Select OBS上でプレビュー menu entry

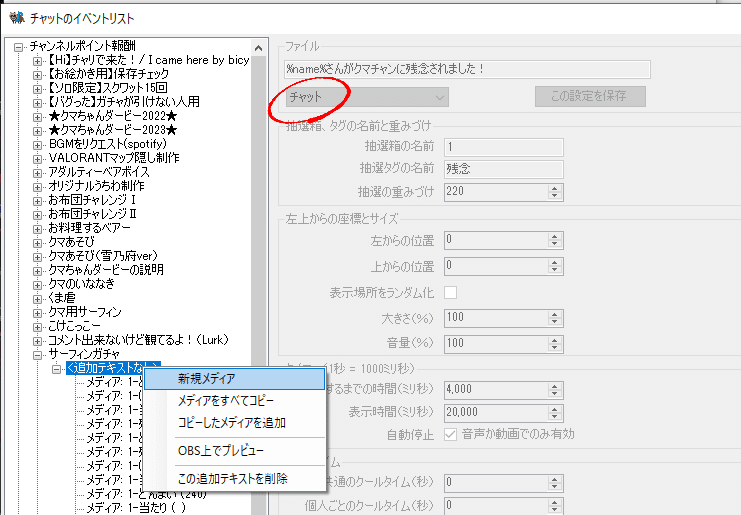coord(234,451)
